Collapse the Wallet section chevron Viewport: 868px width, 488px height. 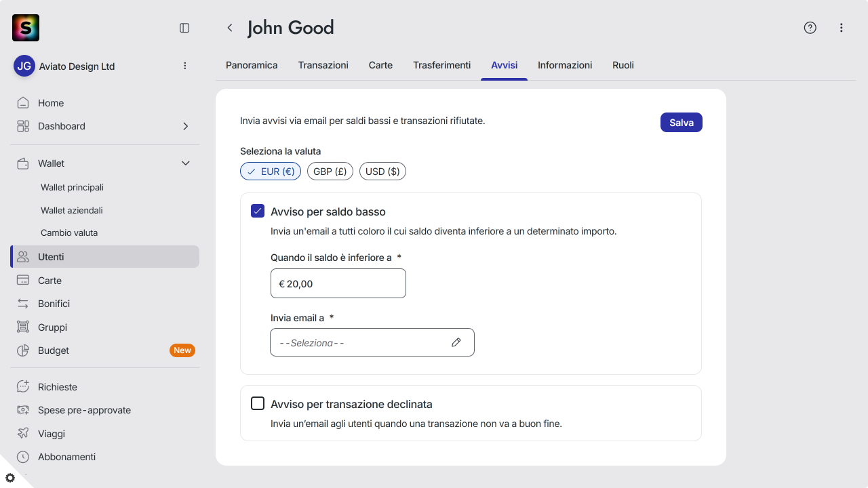pos(186,163)
